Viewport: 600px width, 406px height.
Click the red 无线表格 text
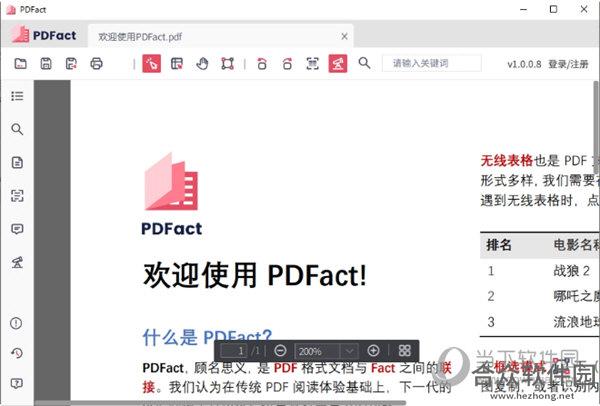[507, 160]
